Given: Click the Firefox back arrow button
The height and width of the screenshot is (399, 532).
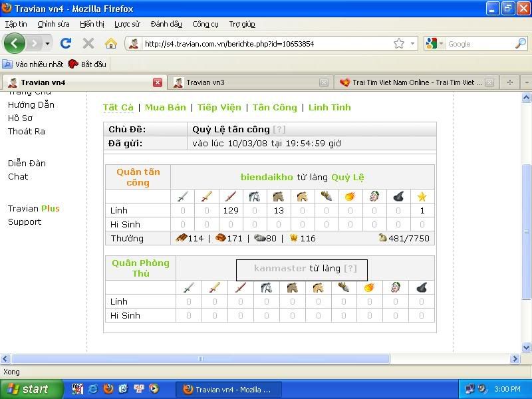Looking at the screenshot, I should [x=14, y=43].
